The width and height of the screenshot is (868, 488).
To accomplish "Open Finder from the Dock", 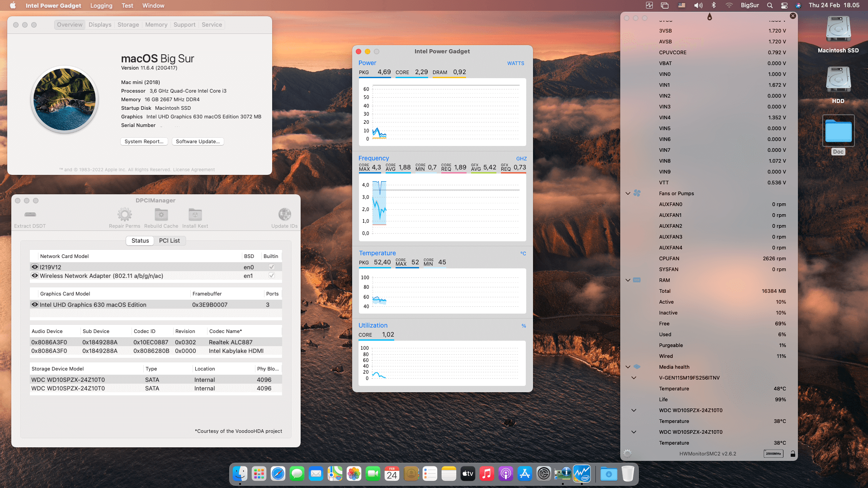I will (x=240, y=474).
